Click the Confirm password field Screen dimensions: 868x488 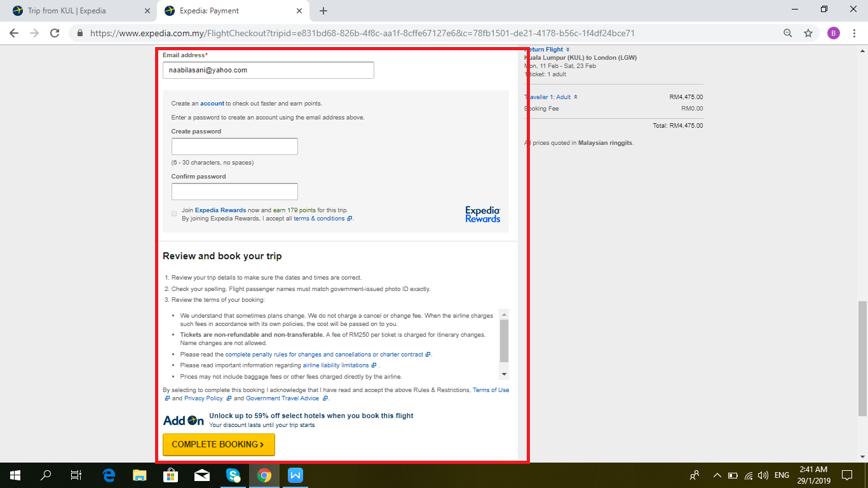tap(234, 191)
